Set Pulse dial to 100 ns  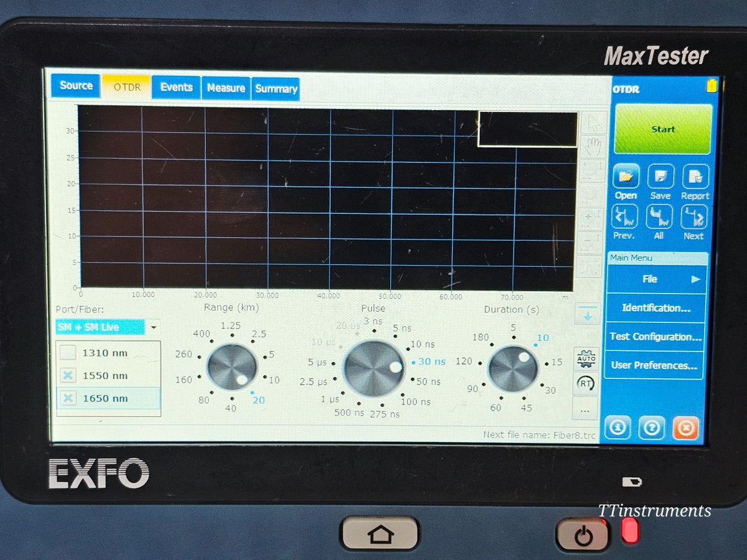416,402
